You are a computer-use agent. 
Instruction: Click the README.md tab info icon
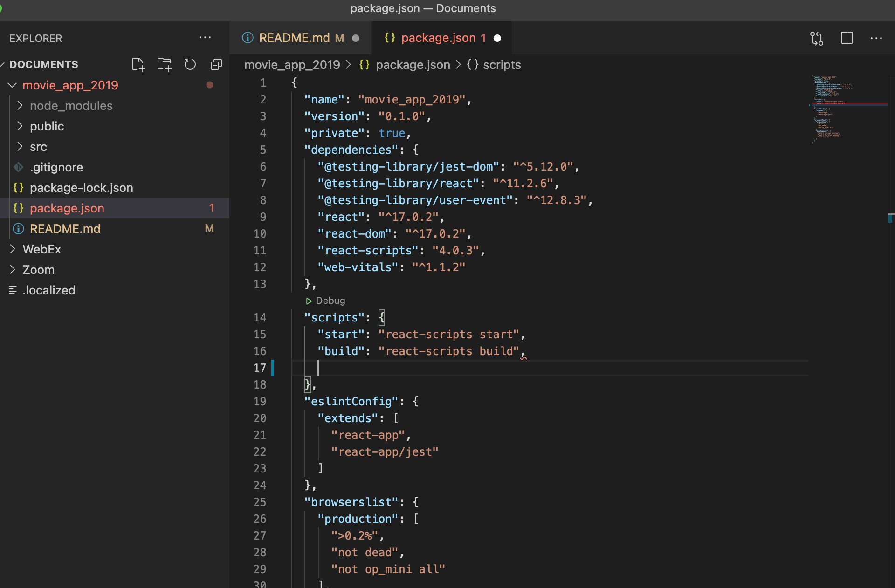coord(248,38)
